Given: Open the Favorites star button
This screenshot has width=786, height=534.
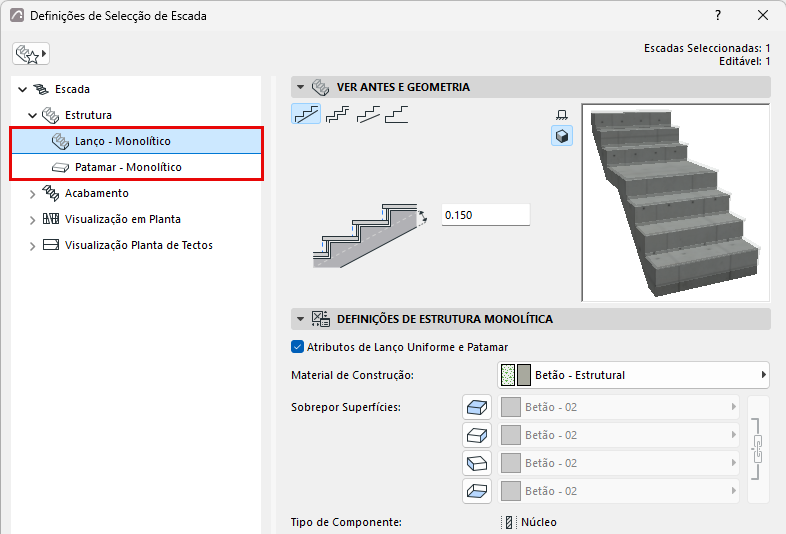Looking at the screenshot, I should point(31,54).
